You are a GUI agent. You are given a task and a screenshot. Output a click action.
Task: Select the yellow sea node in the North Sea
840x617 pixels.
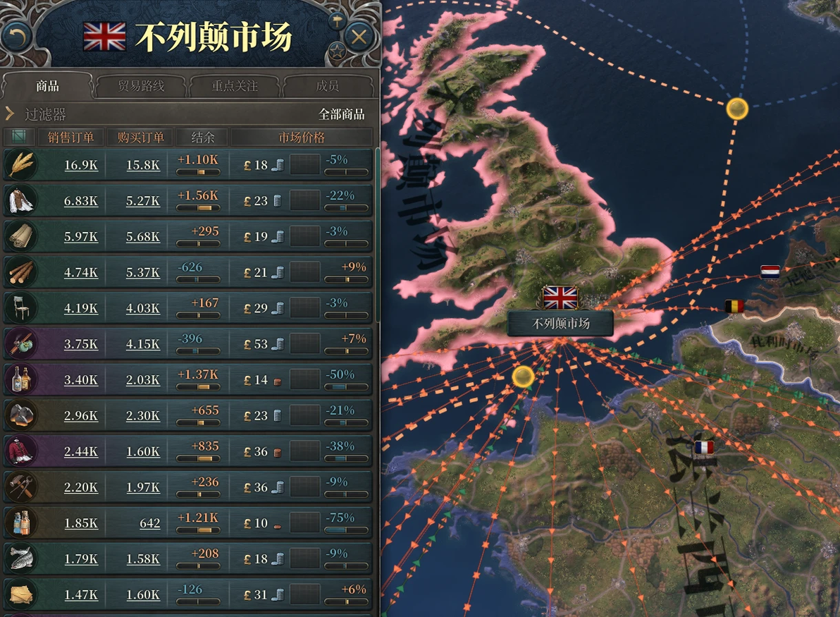(737, 109)
